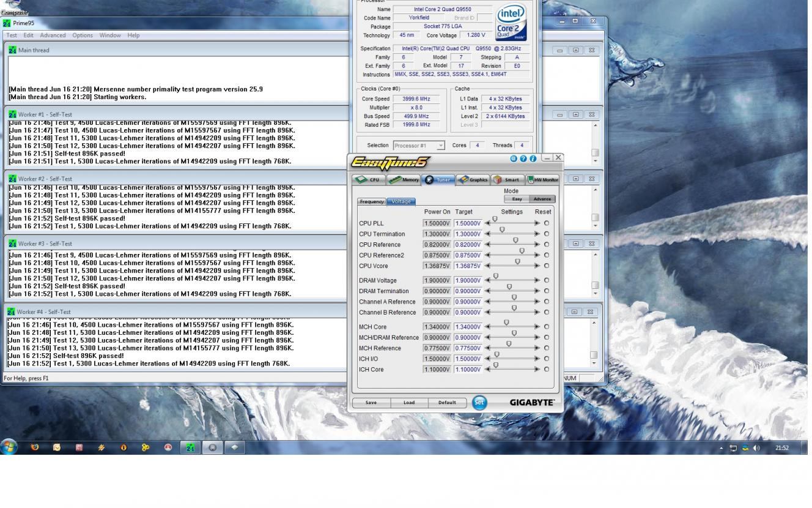Switch EasyTune6 to Easy mode

[517, 199]
